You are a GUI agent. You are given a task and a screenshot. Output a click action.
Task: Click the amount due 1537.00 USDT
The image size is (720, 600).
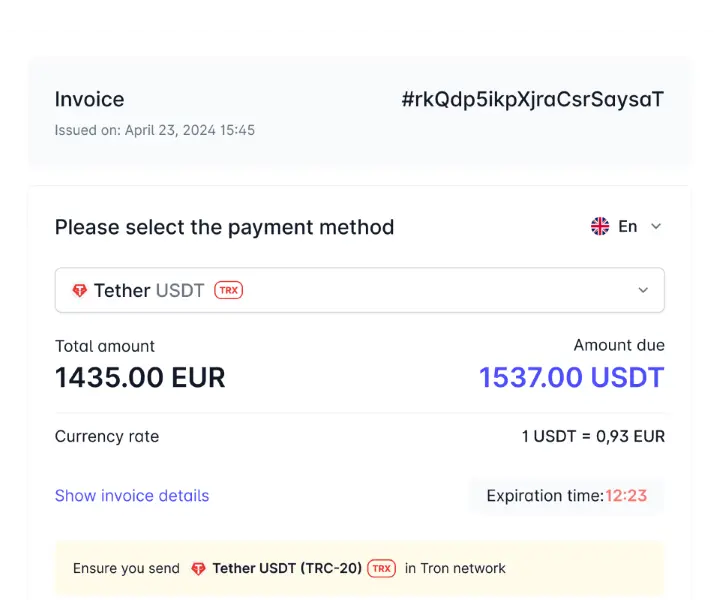pos(571,377)
